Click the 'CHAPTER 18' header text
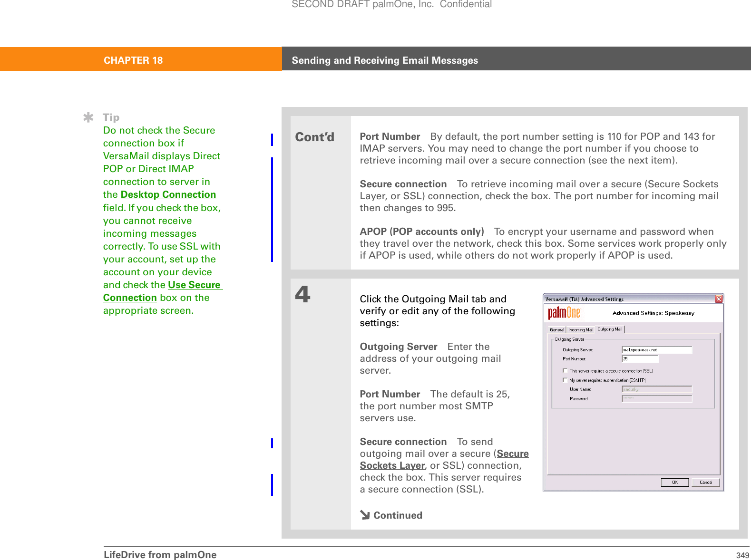Viewport: 751px width, 560px height. 133,60
